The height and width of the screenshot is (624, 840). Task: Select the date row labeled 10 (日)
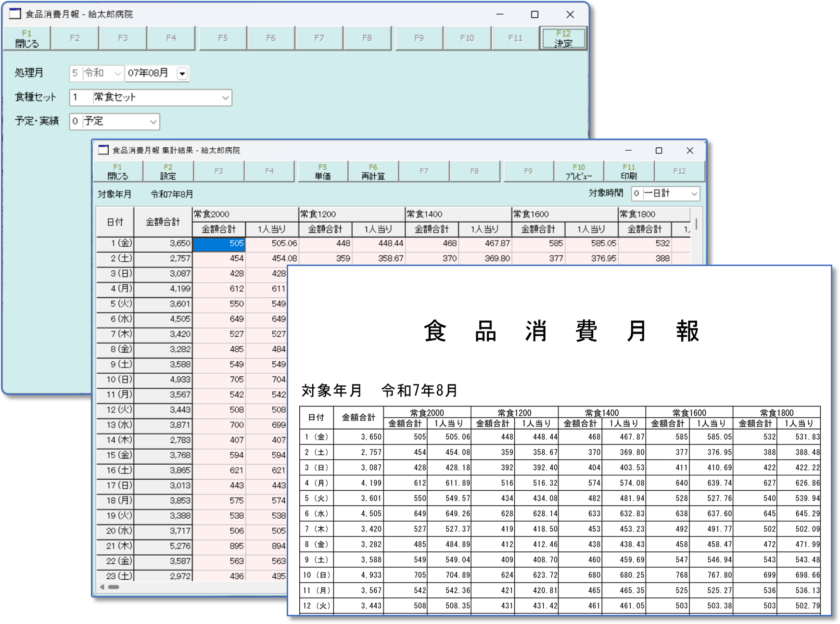(x=115, y=380)
